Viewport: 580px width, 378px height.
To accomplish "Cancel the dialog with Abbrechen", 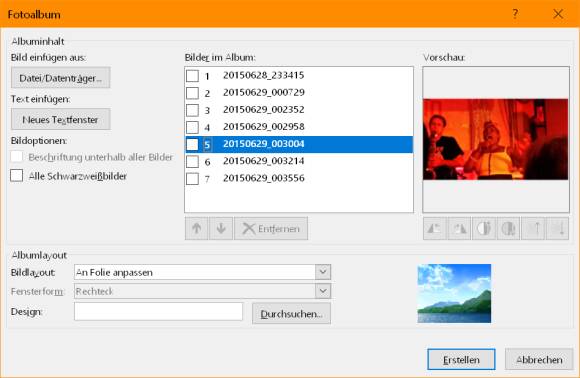I will point(539,360).
